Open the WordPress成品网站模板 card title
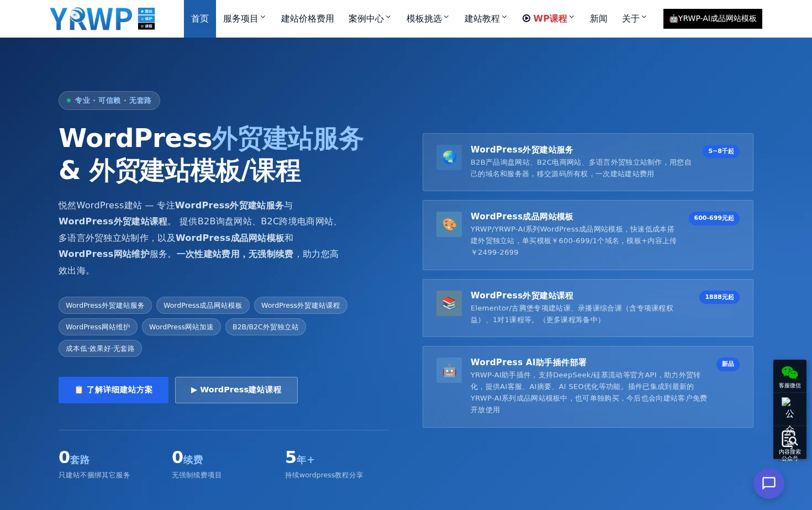This screenshot has height=510, width=812. (522, 217)
